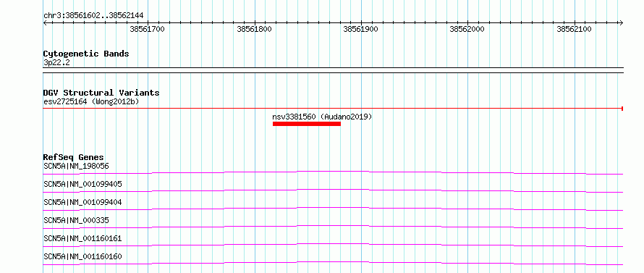The image size is (644, 273).
Task: Open the nsv3381560 (Audano2019) link
Action: click(x=322, y=117)
